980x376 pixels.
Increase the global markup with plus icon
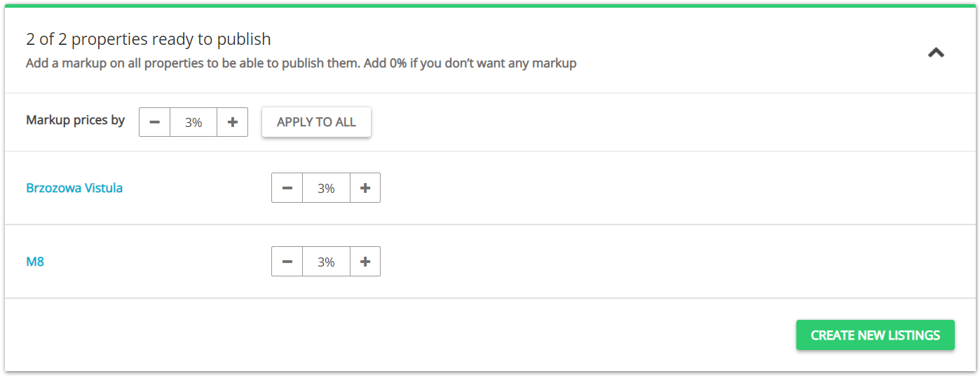(x=233, y=122)
